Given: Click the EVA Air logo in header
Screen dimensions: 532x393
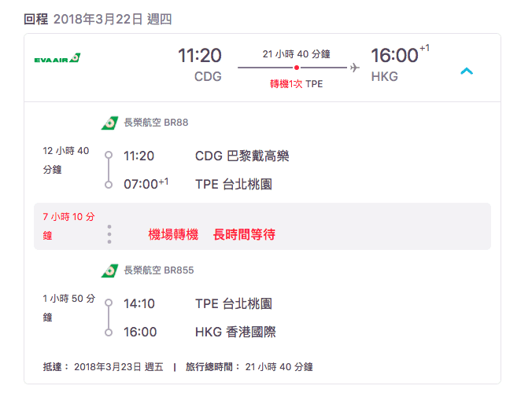Looking at the screenshot, I should tap(57, 58).
